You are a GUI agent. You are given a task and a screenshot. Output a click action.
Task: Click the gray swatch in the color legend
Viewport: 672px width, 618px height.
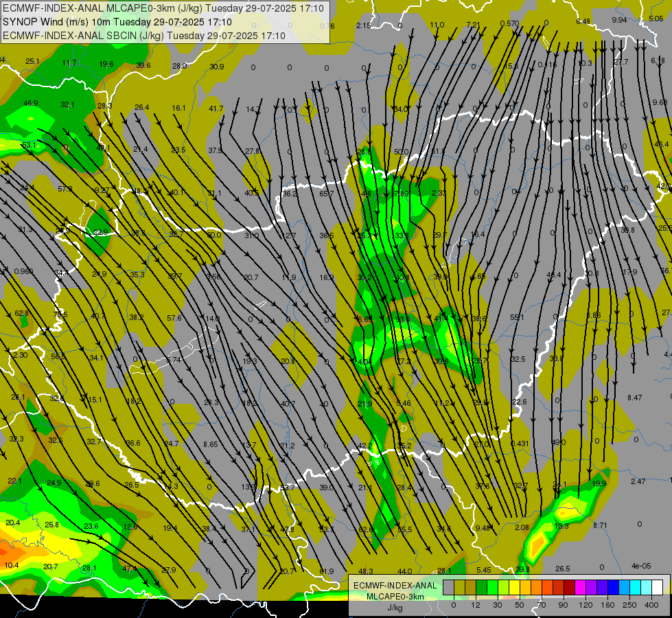tap(449, 587)
